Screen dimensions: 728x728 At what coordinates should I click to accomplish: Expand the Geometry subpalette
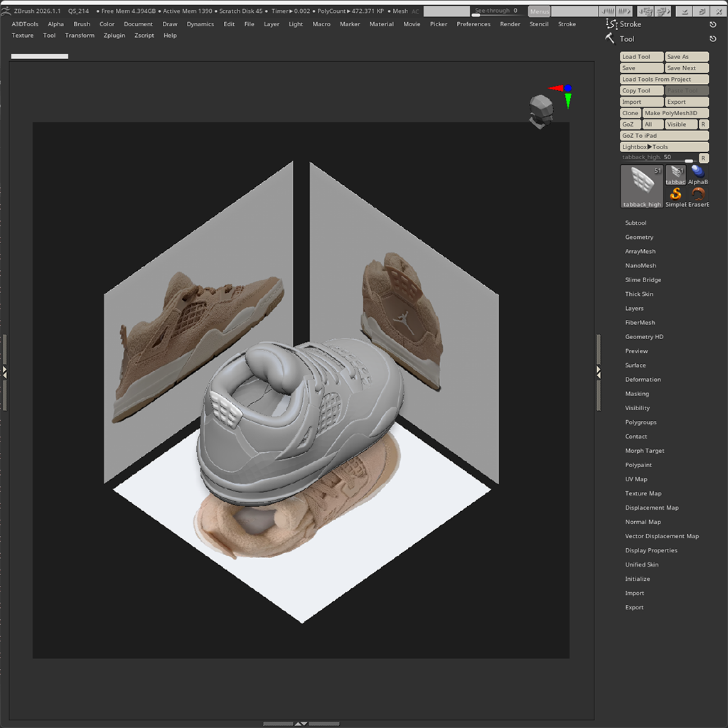click(639, 237)
